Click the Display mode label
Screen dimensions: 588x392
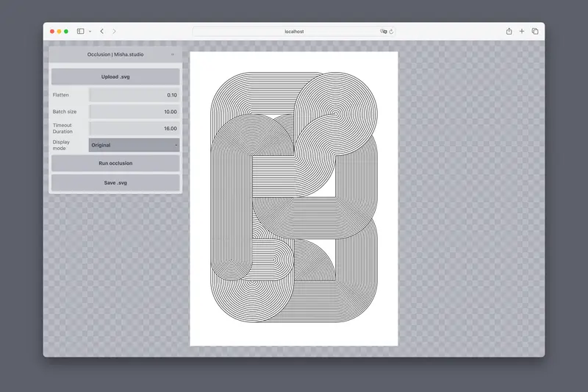(61, 145)
